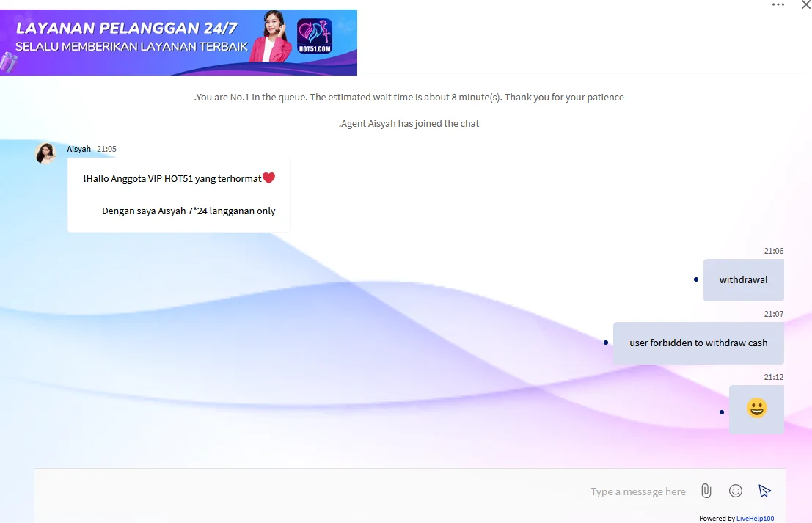Send message with the arrow icon
Viewport: 812px width, 523px height.
pos(764,491)
